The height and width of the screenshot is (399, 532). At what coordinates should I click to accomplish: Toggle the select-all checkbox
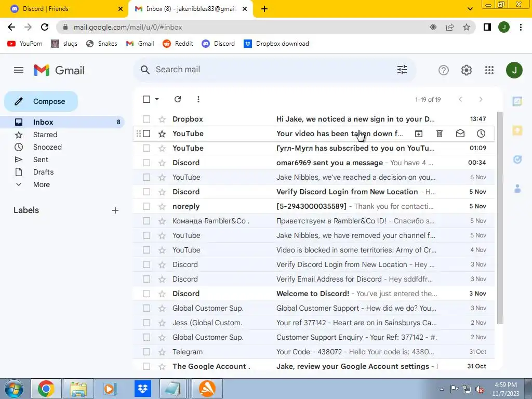coord(146,99)
